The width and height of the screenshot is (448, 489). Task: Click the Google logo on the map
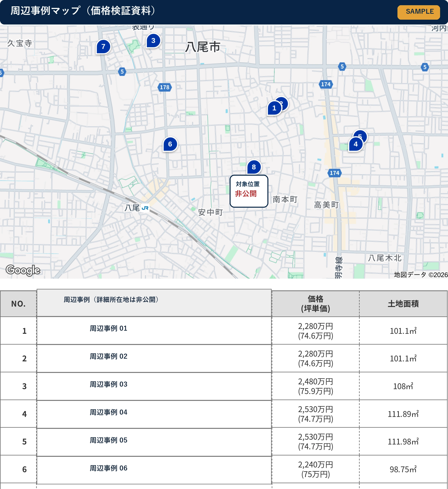23,270
